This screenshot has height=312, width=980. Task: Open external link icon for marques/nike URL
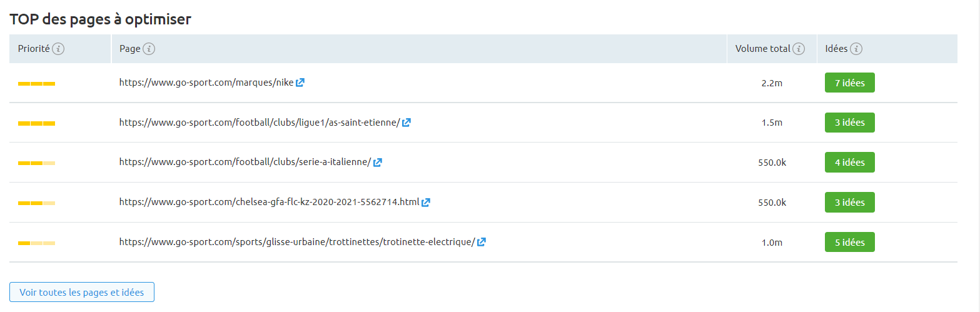[300, 83]
